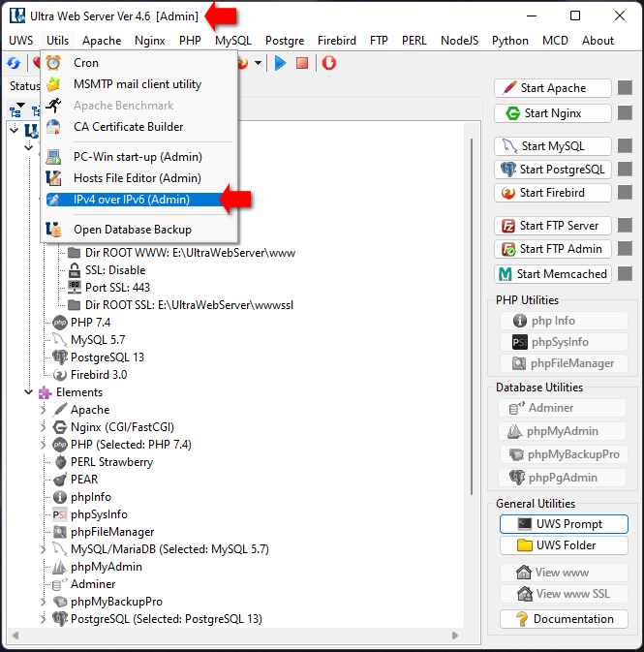This screenshot has width=644, height=652.
Task: Toggle the Nginx status indicator square
Action: [x=625, y=112]
